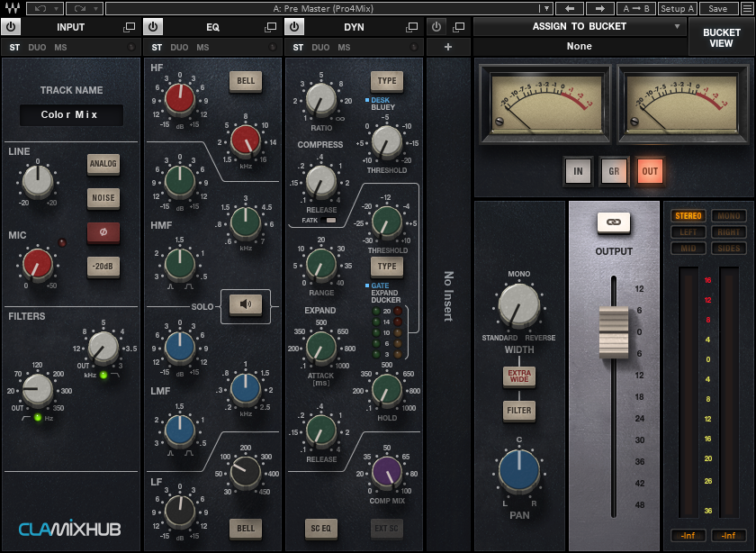Cycle gate TYPE button

tap(387, 267)
